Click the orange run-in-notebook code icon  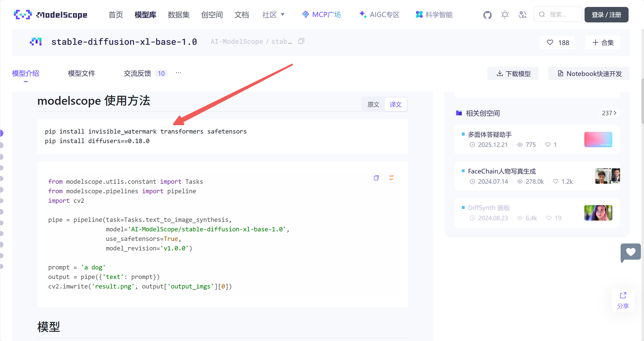click(391, 178)
